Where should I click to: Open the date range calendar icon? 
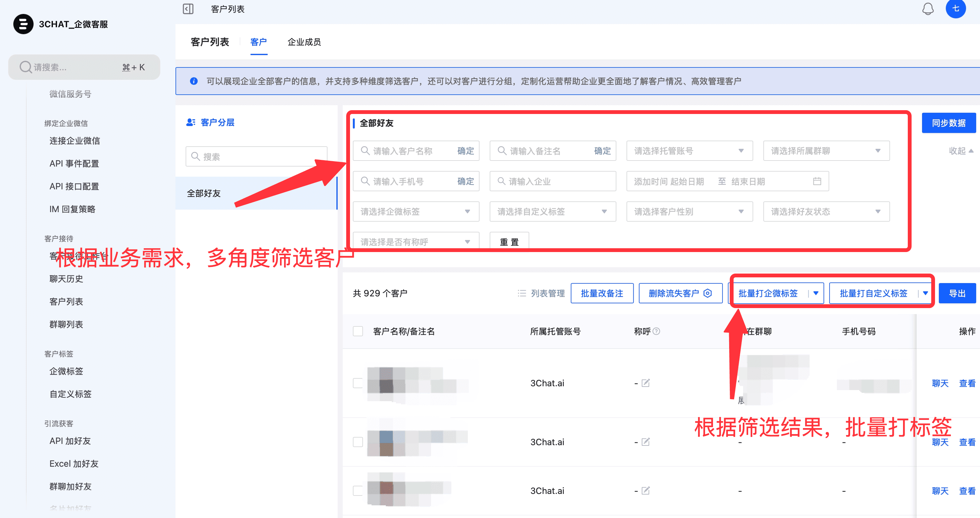coord(817,181)
